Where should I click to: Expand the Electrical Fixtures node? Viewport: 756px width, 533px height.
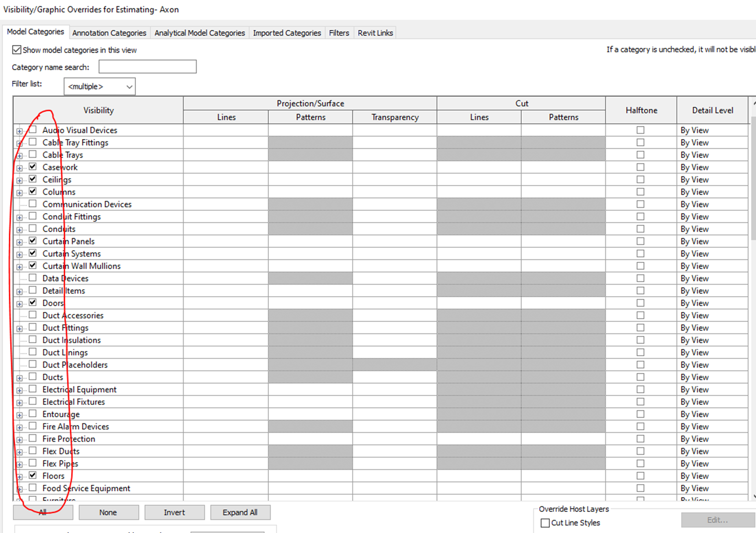pos(19,403)
